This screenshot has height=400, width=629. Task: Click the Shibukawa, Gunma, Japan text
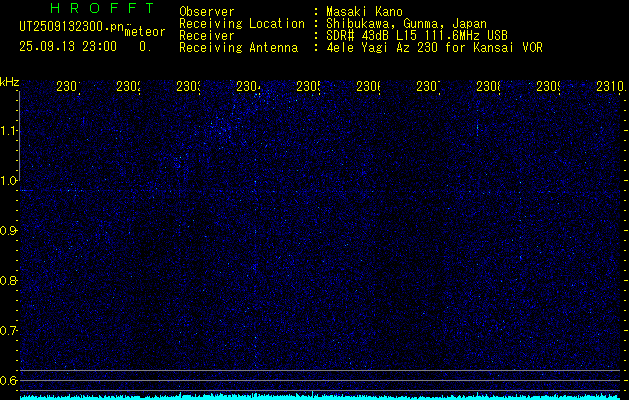(406, 24)
